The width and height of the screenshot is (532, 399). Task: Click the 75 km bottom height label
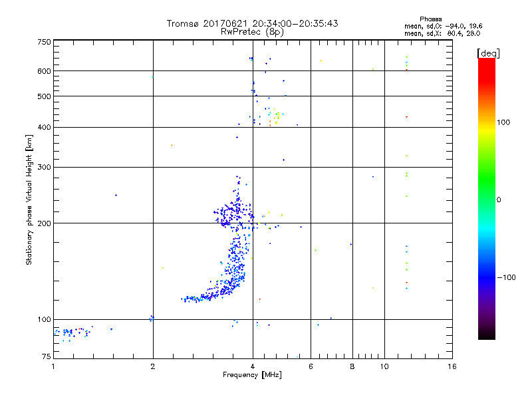click(x=47, y=356)
